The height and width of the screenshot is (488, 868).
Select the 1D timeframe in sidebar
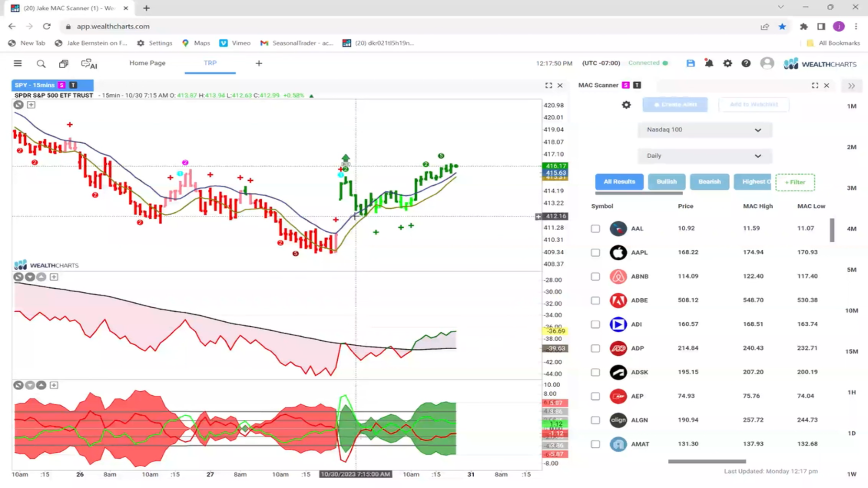(x=852, y=433)
